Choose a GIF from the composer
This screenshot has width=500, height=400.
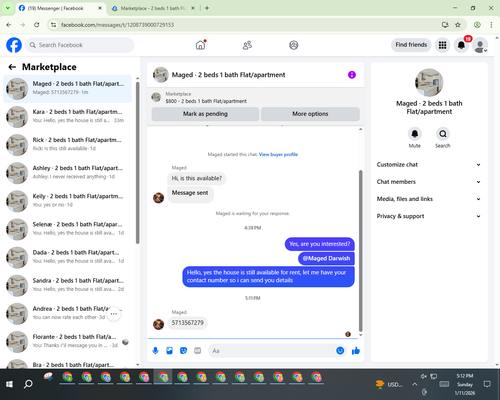198,351
